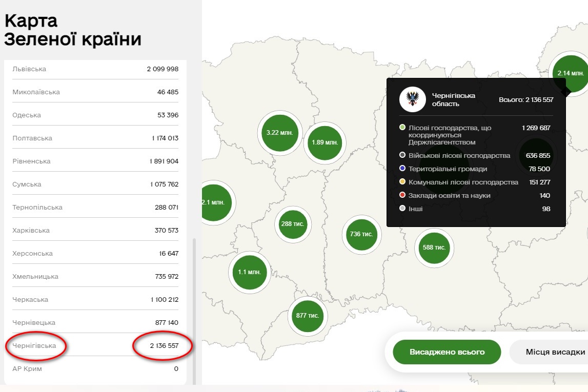Click the Чернігівська область coat of arms
Viewport: 588px width, 392px height.
(412, 99)
